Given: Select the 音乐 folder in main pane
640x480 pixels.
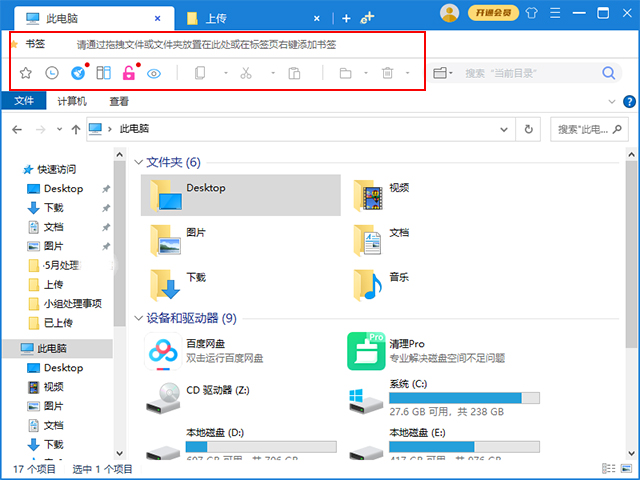Looking at the screenshot, I should [x=382, y=285].
